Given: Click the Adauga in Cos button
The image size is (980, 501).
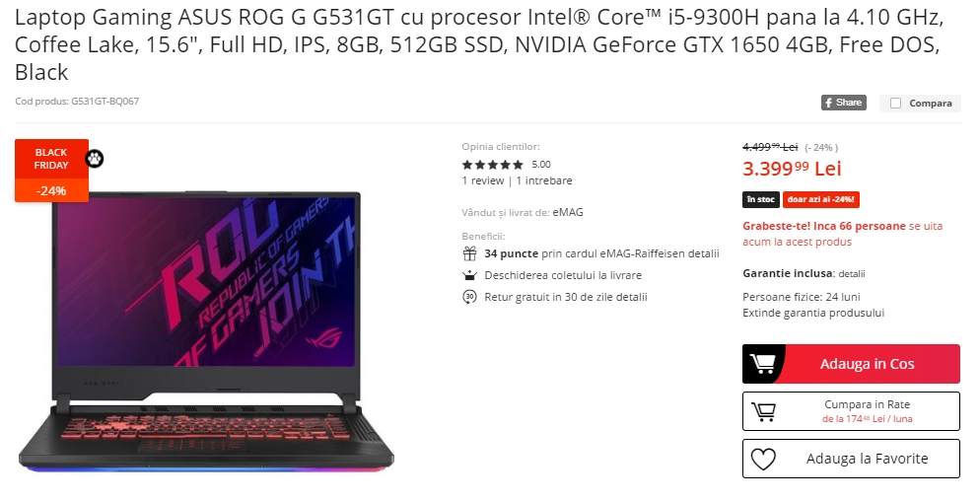Looking at the screenshot, I should pos(851,364).
